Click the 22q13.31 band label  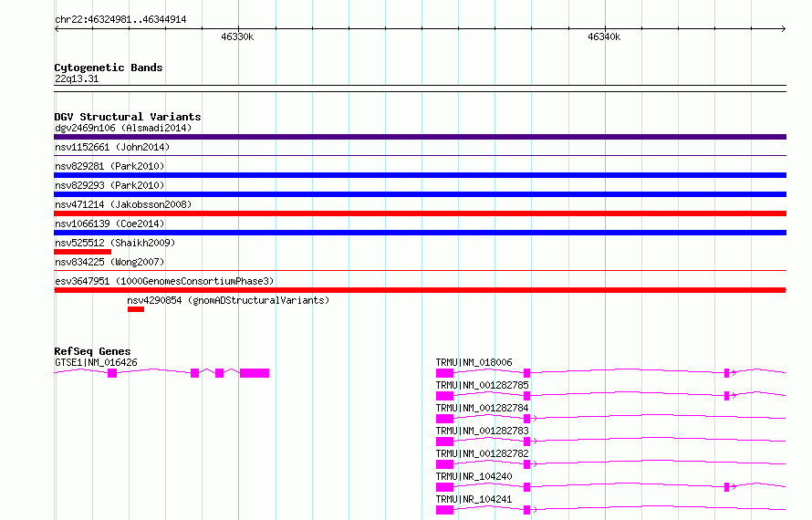pyautogui.click(x=77, y=78)
